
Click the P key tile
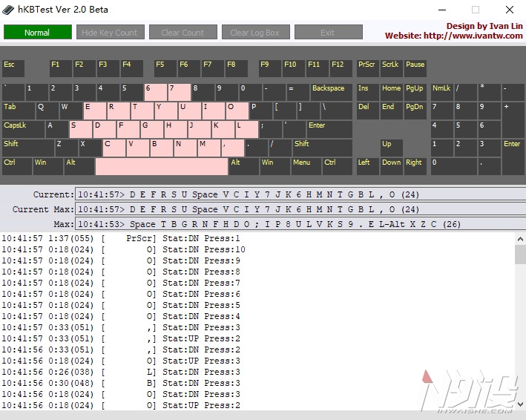pos(261,111)
